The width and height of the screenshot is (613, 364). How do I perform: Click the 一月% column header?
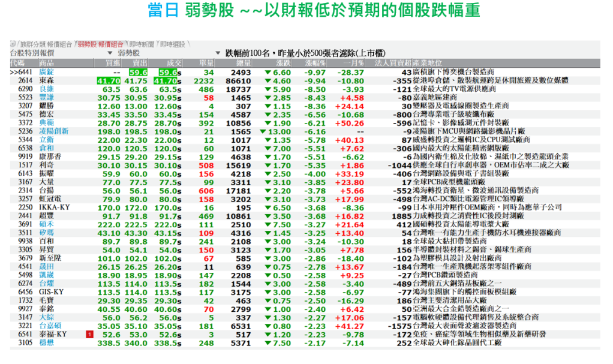tap(354, 62)
